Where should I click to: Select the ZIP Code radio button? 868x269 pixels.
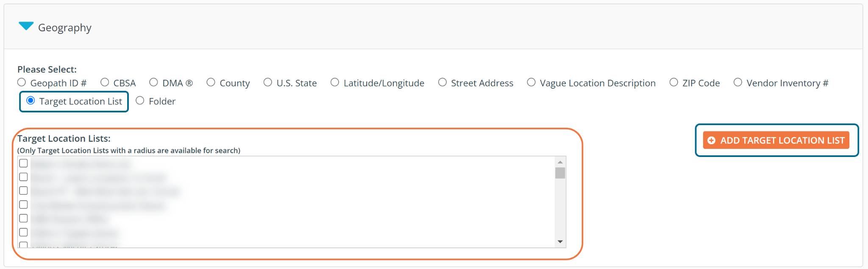(x=673, y=82)
